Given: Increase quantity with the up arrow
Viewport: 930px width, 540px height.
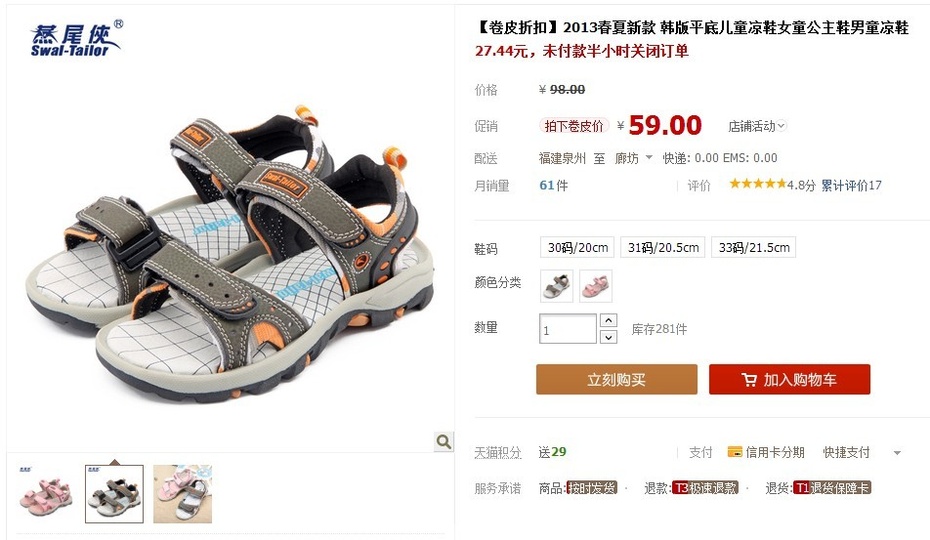Looking at the screenshot, I should (609, 320).
